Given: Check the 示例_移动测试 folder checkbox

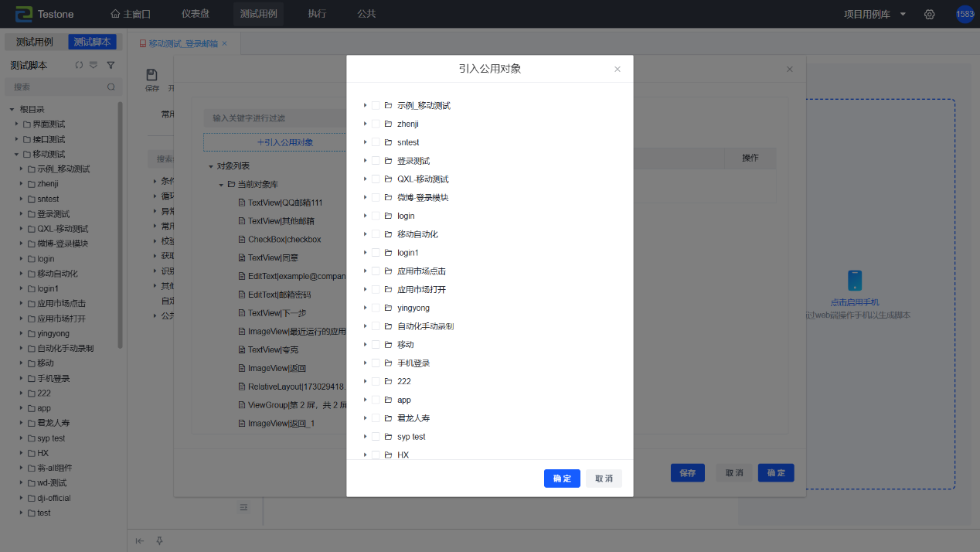Looking at the screenshot, I should [376, 105].
